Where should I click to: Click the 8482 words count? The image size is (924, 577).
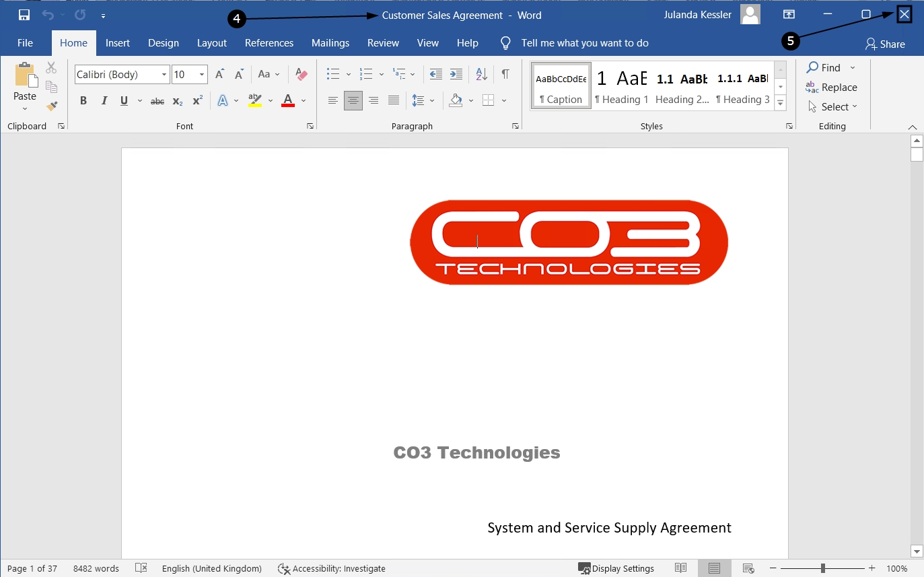tap(96, 568)
